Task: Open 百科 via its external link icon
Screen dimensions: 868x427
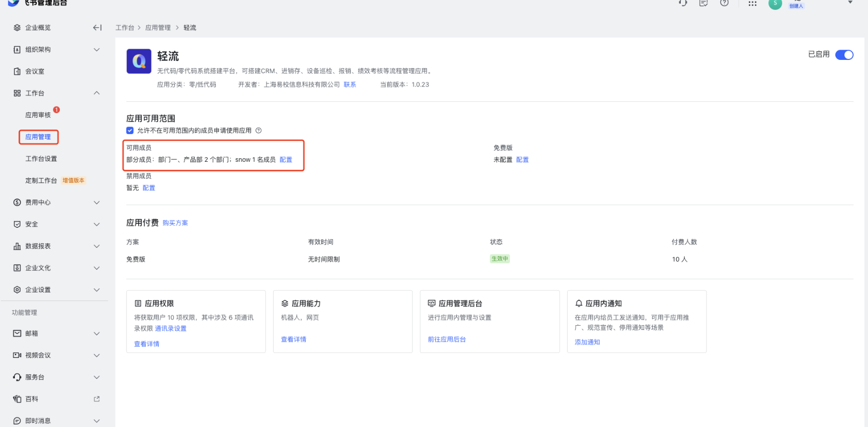Action: pyautogui.click(x=97, y=399)
